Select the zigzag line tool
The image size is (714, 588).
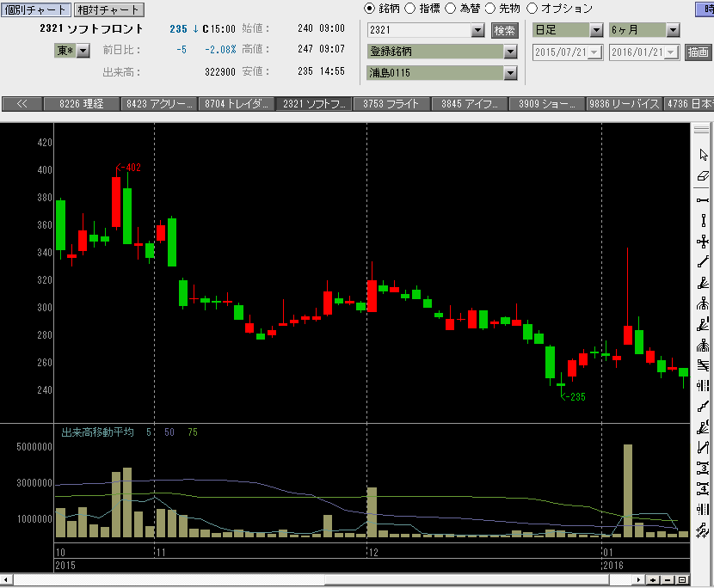tap(703, 448)
